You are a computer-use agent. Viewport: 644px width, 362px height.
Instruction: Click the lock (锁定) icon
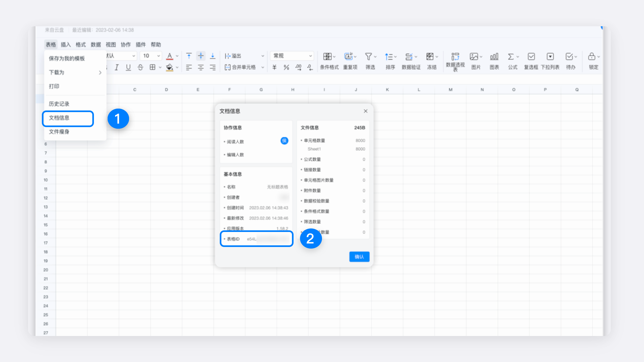point(592,57)
